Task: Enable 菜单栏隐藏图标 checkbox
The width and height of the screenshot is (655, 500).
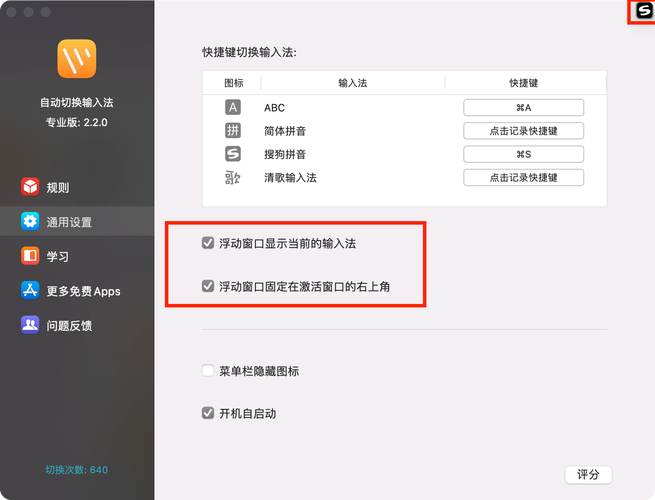Action: tap(208, 371)
